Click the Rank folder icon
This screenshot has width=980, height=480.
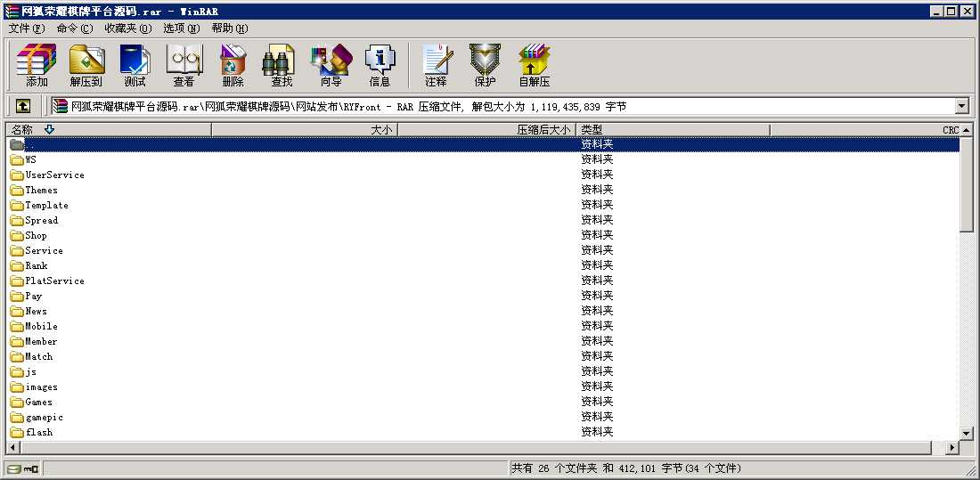[17, 265]
